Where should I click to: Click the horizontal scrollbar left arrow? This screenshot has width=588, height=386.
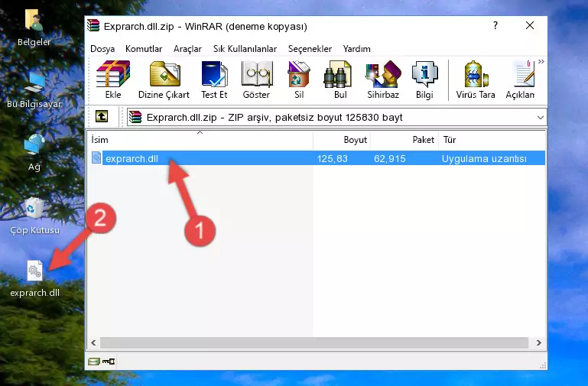[93, 342]
